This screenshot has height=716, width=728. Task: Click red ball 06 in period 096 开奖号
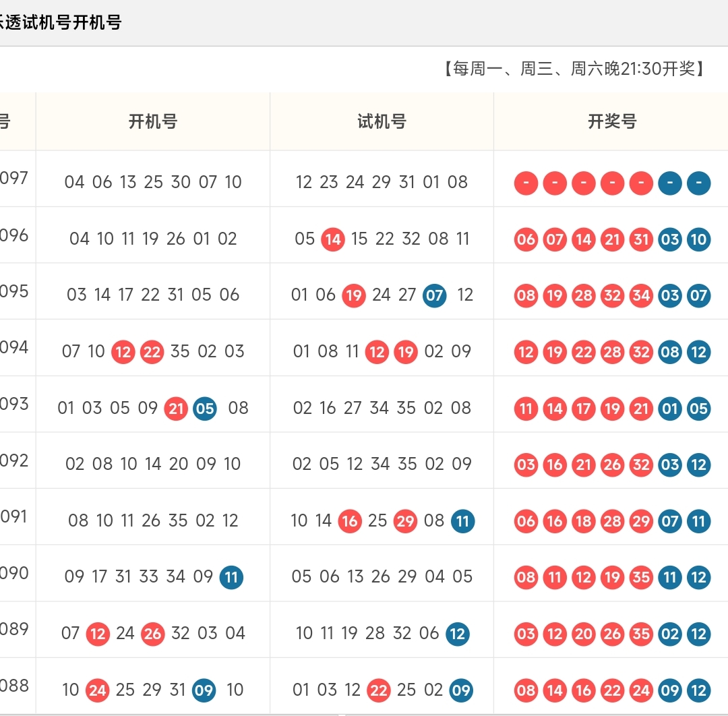click(x=526, y=239)
